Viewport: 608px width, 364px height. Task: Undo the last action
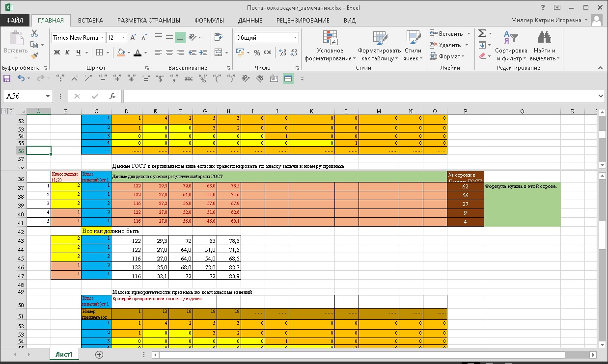coord(21,78)
